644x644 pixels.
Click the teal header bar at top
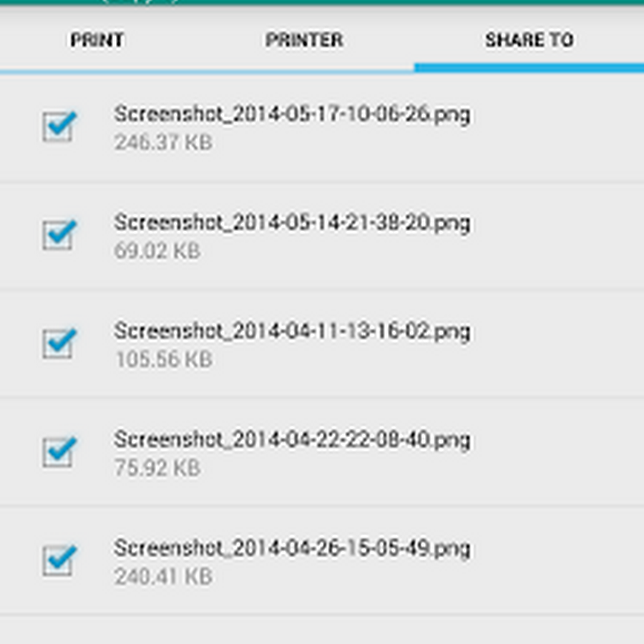322,3
